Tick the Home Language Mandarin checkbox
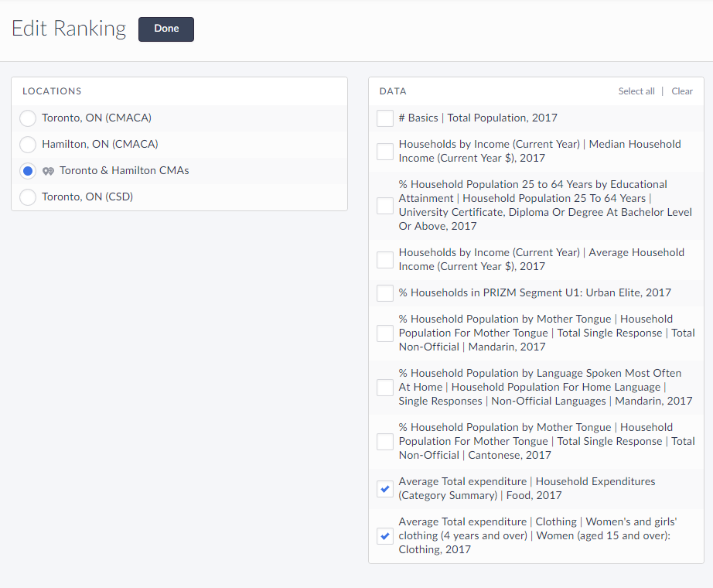 [x=385, y=388]
